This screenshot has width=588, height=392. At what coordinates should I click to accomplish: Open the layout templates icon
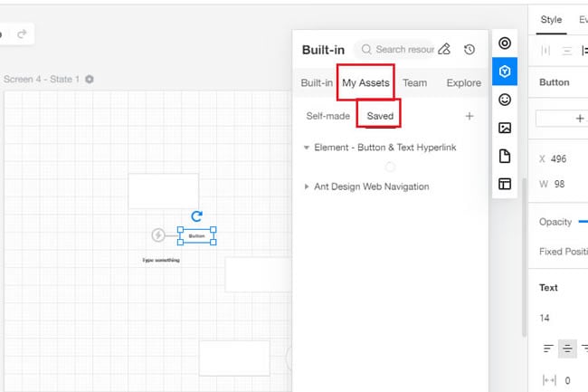click(x=505, y=184)
